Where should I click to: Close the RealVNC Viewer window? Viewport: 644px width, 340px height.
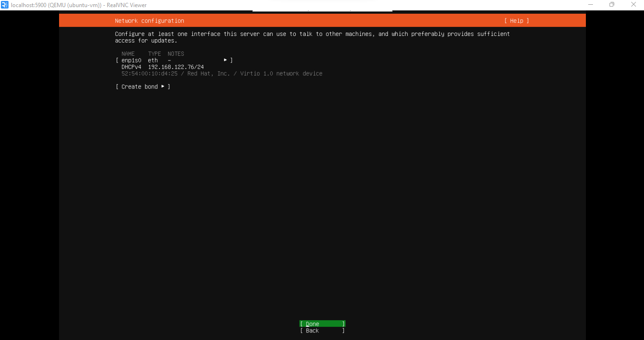click(x=633, y=5)
